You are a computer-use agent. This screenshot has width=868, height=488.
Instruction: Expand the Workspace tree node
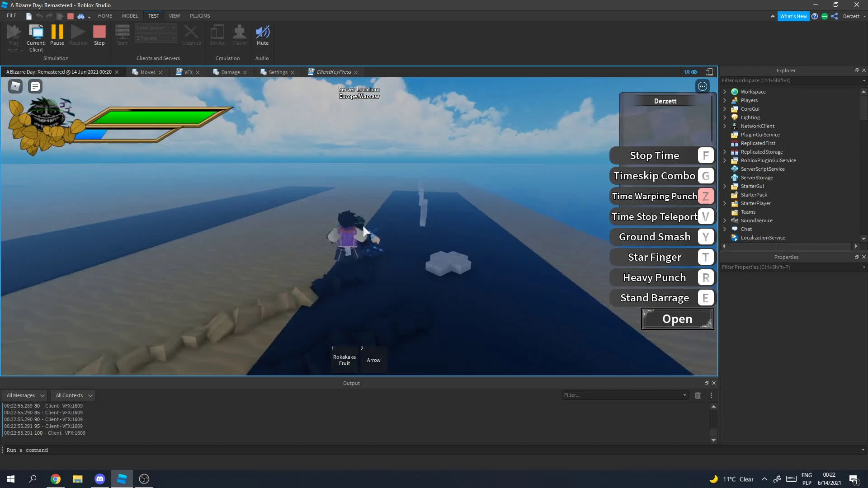coord(725,92)
